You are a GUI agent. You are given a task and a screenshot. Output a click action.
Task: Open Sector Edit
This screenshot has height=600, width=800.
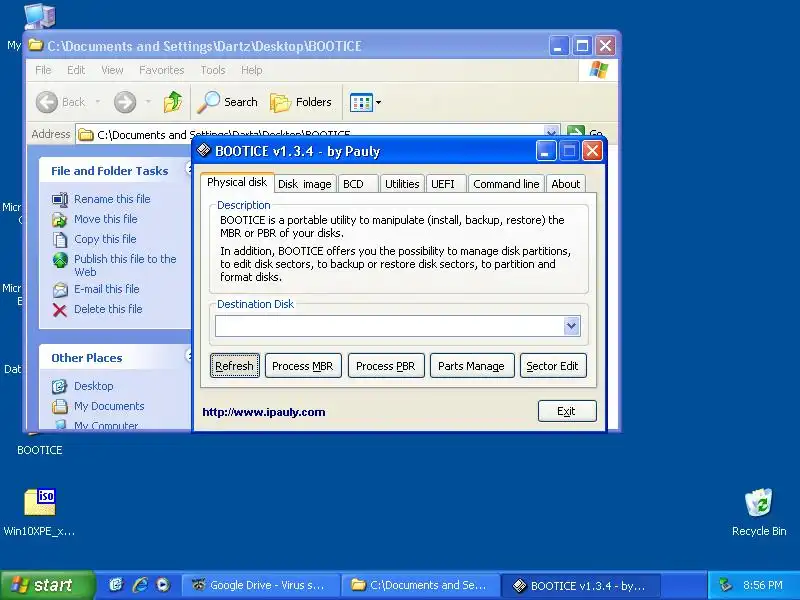coord(553,366)
